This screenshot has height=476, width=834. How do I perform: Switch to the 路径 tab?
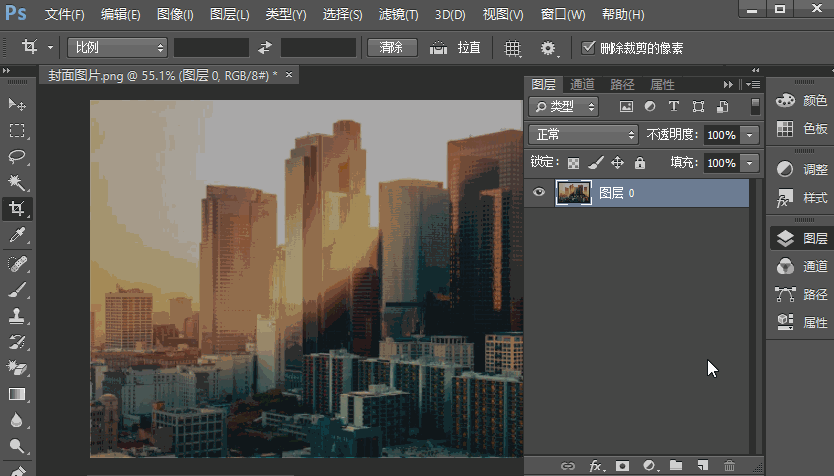(622, 85)
